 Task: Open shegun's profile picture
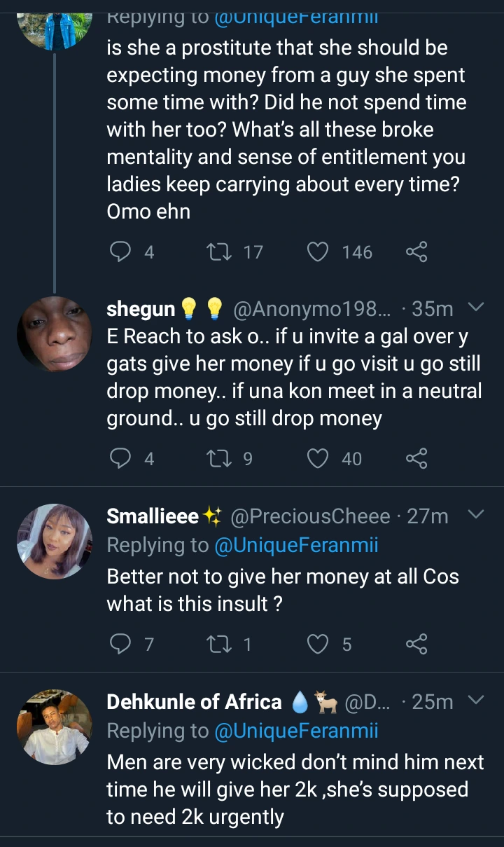(55, 334)
